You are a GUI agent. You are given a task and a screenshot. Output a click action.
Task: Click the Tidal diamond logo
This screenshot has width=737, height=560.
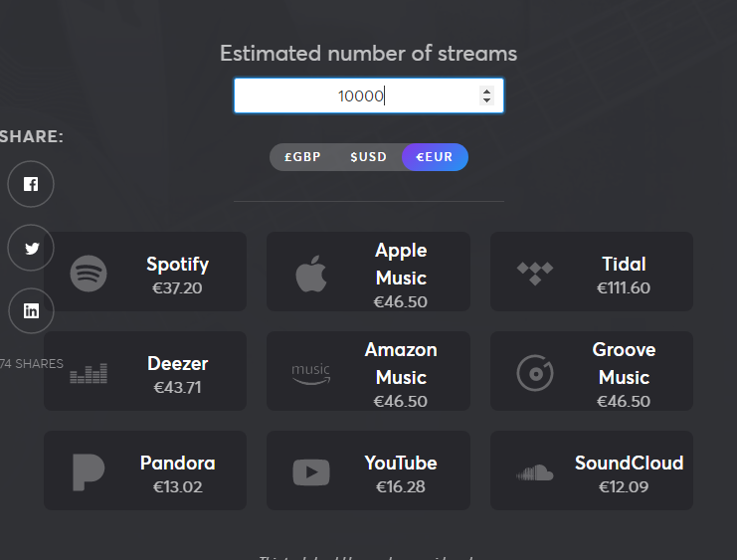[x=535, y=274]
